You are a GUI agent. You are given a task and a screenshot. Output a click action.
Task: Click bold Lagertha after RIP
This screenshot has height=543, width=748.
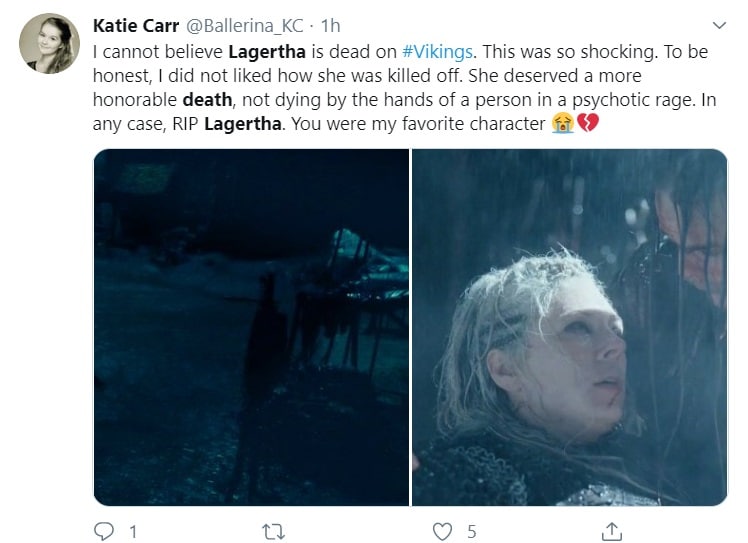pos(243,124)
